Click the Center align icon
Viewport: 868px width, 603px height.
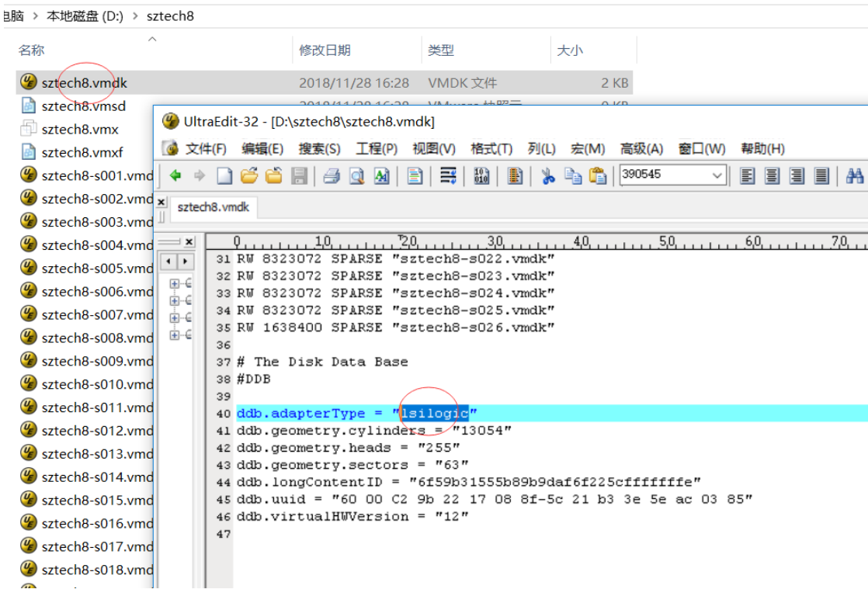point(772,176)
